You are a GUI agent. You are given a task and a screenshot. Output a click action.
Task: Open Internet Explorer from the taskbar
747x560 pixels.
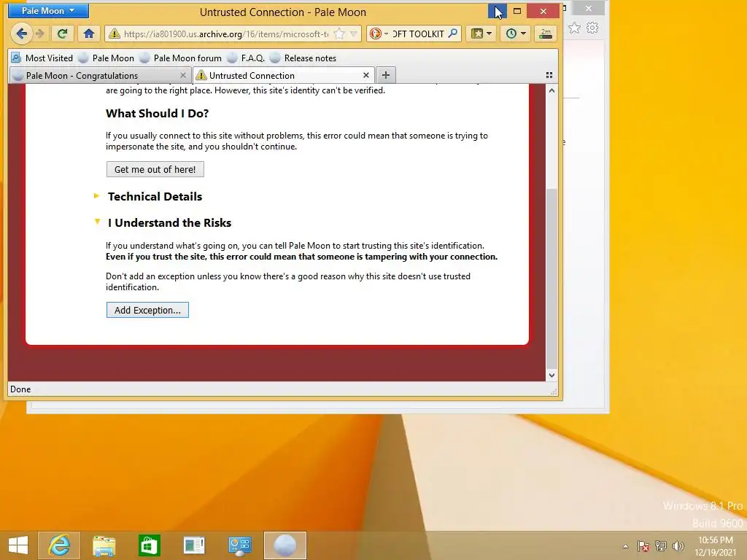coord(59,545)
